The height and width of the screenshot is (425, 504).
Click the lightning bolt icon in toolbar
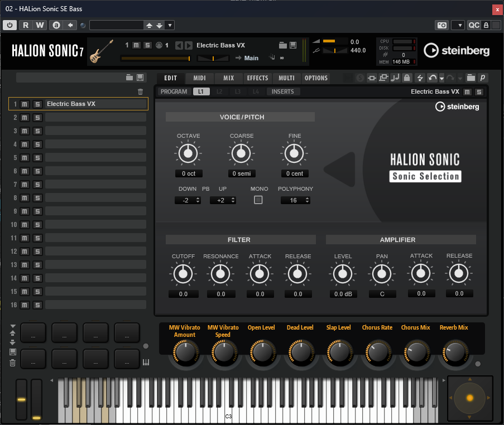[420, 78]
